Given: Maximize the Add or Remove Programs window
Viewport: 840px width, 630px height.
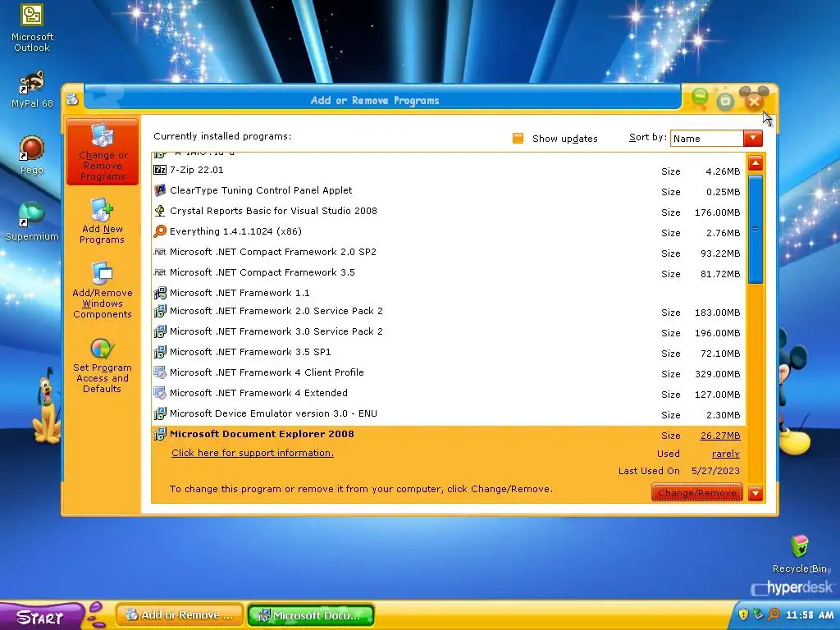Looking at the screenshot, I should 725,101.
